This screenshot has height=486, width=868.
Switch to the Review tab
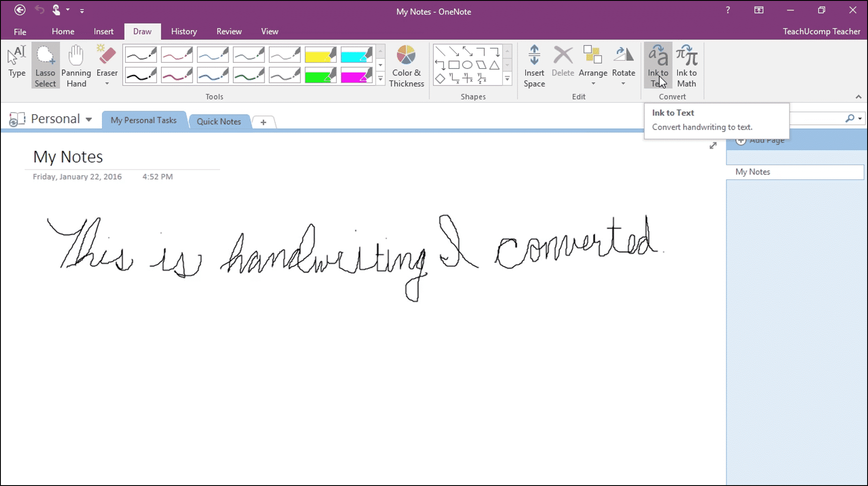coord(229,32)
